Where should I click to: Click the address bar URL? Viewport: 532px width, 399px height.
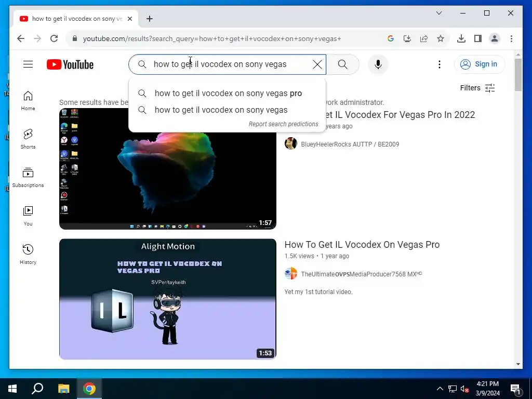click(212, 38)
